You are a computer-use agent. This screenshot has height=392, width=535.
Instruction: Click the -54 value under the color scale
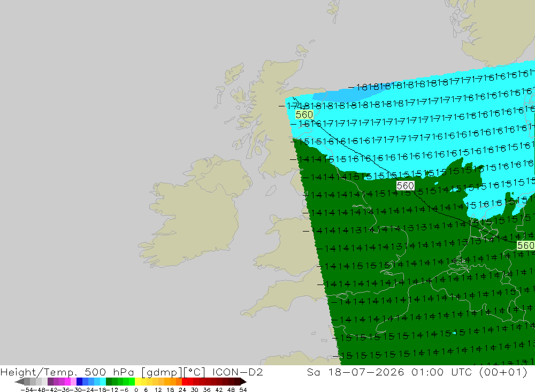[x=27, y=390]
